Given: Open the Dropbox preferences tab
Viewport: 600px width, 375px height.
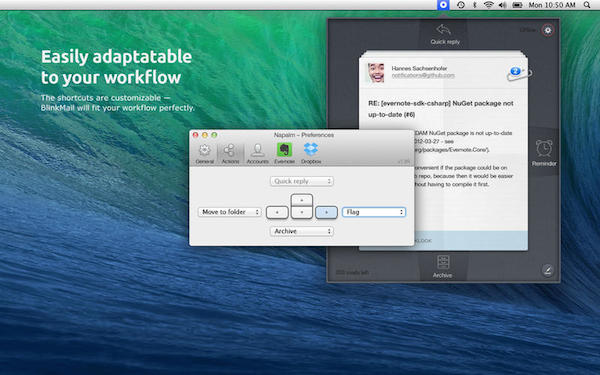Looking at the screenshot, I should 311,153.
